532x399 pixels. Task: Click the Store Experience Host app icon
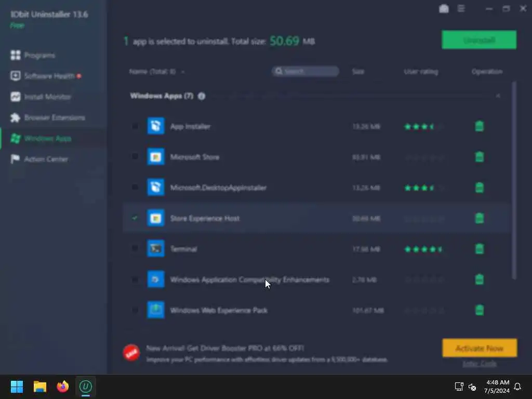tap(156, 218)
